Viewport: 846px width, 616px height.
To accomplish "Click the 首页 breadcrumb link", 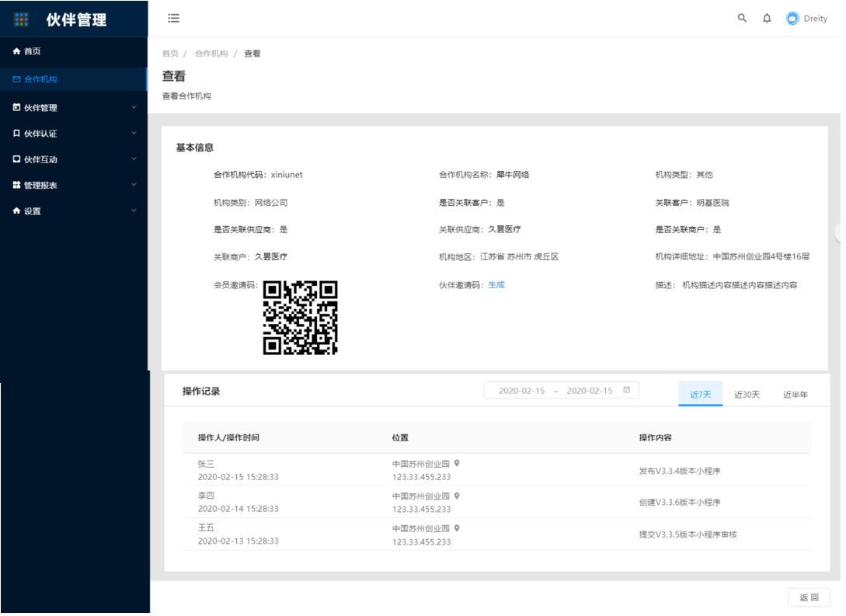I will [x=170, y=54].
